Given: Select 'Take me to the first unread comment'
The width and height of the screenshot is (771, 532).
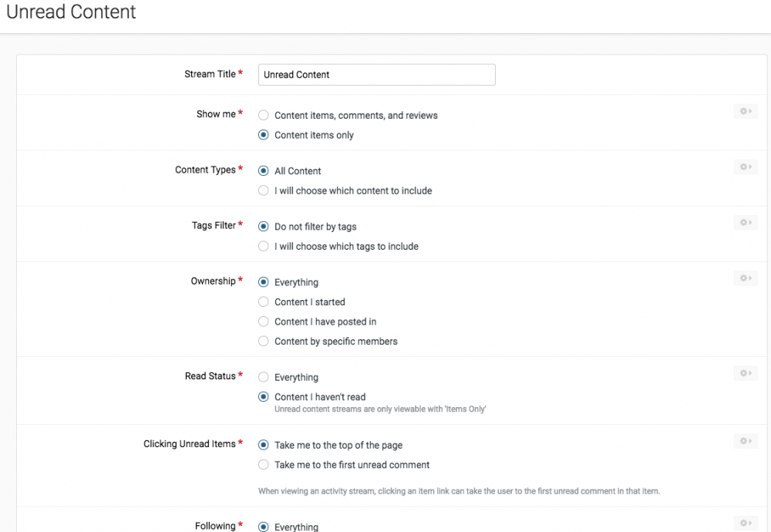Looking at the screenshot, I should 264,464.
